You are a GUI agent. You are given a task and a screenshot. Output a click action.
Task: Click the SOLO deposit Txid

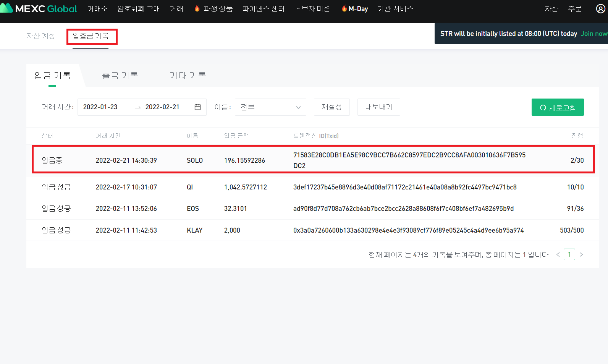point(409,160)
